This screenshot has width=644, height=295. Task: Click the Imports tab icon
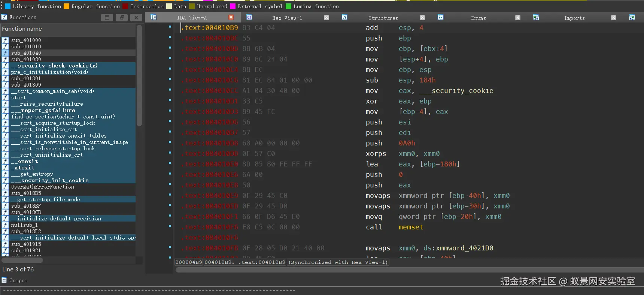(x=536, y=17)
